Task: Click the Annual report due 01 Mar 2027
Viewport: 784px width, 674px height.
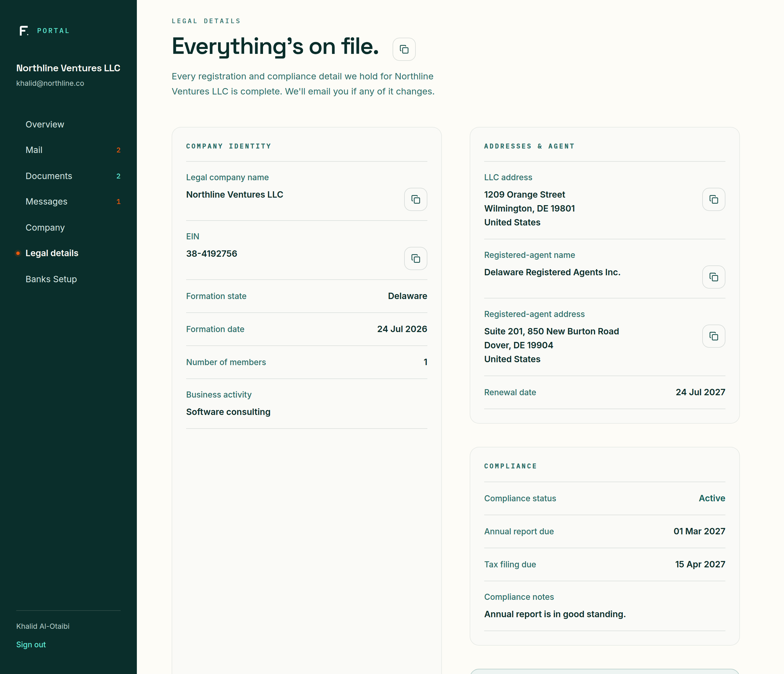Action: coord(699,531)
